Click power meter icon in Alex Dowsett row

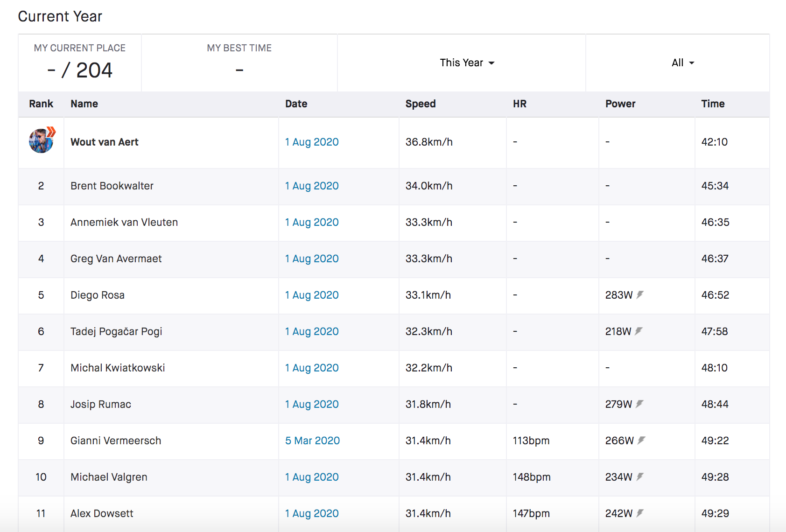640,513
